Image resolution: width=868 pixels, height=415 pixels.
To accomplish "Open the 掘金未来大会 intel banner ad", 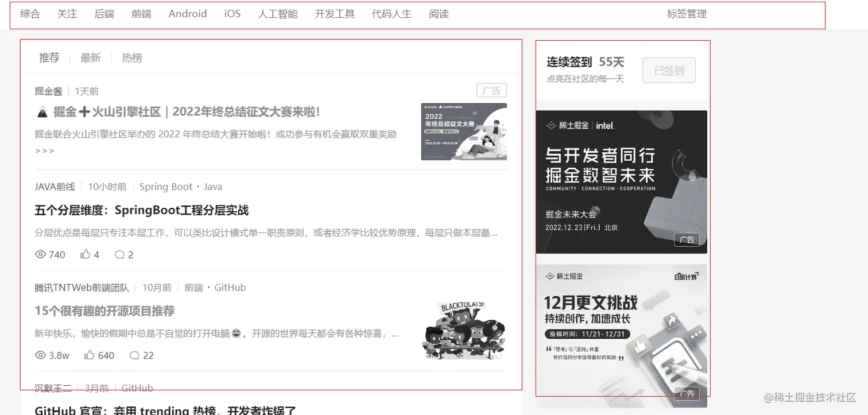I will [621, 182].
